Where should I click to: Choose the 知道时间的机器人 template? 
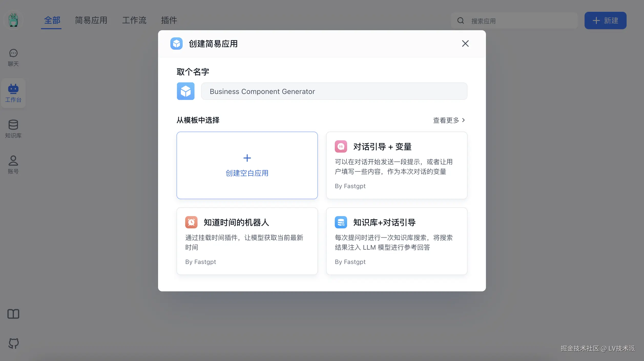click(x=247, y=241)
